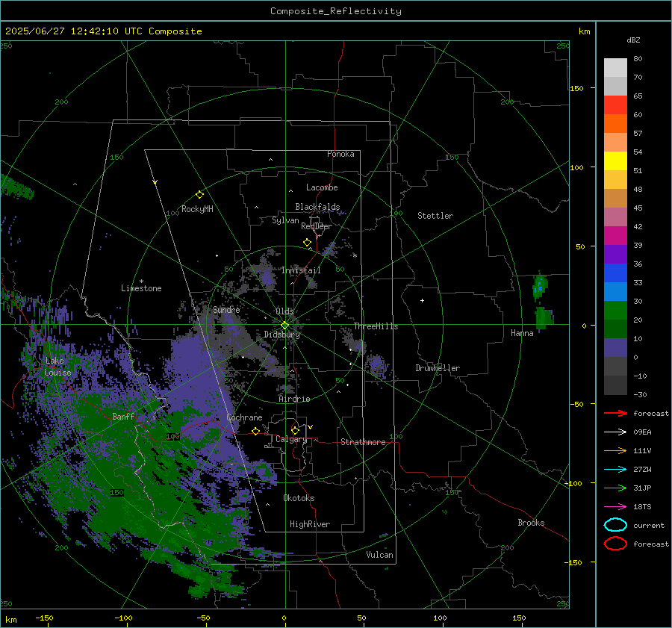Select the purple 36–39 dBZ swatch
The width and height of the screenshot is (672, 628).
(x=615, y=254)
